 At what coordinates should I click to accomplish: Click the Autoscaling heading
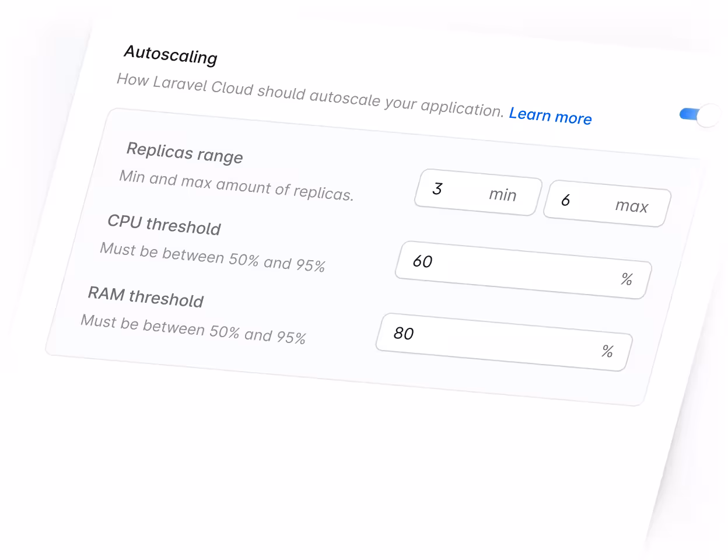(170, 55)
